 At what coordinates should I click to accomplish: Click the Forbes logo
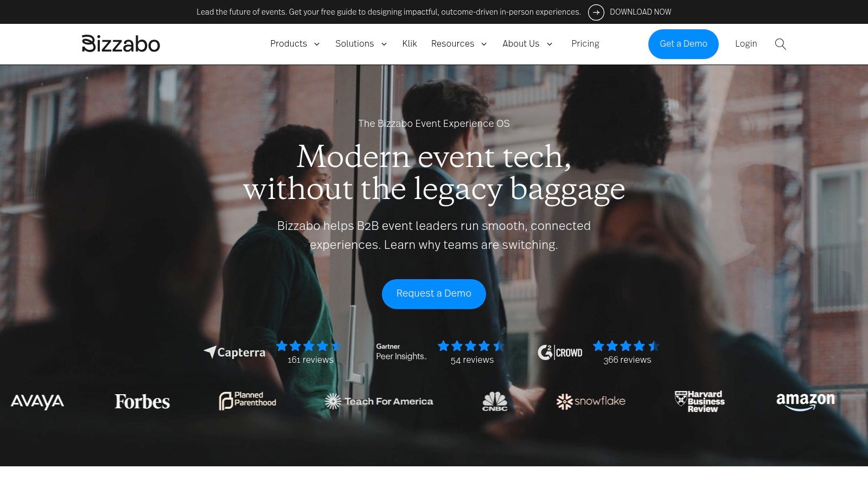point(142,401)
